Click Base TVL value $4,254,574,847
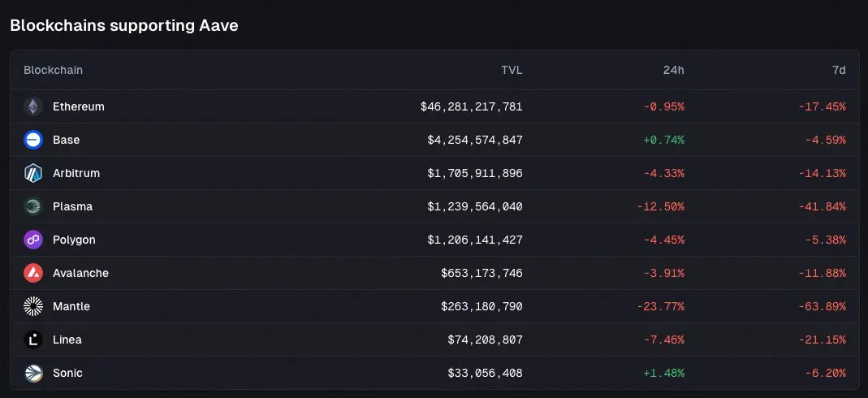868x398 pixels. pyautogui.click(x=475, y=140)
